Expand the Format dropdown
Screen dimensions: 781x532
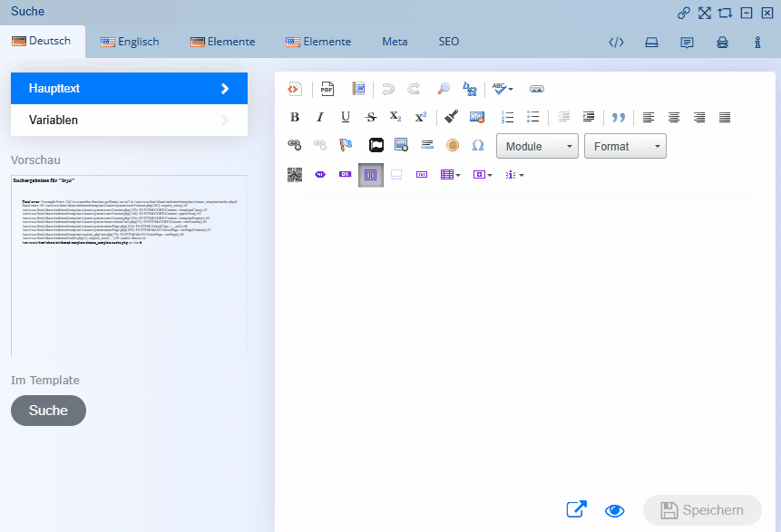pyautogui.click(x=625, y=147)
